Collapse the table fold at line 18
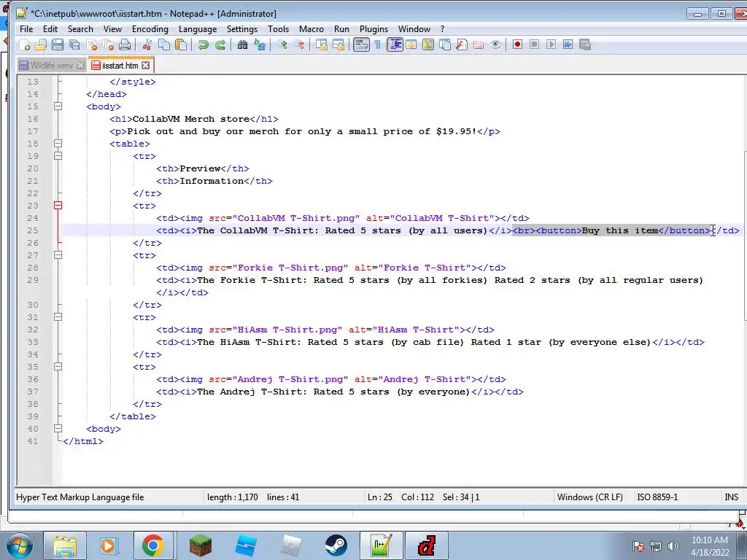Screen dimensions: 747x560 58,144
